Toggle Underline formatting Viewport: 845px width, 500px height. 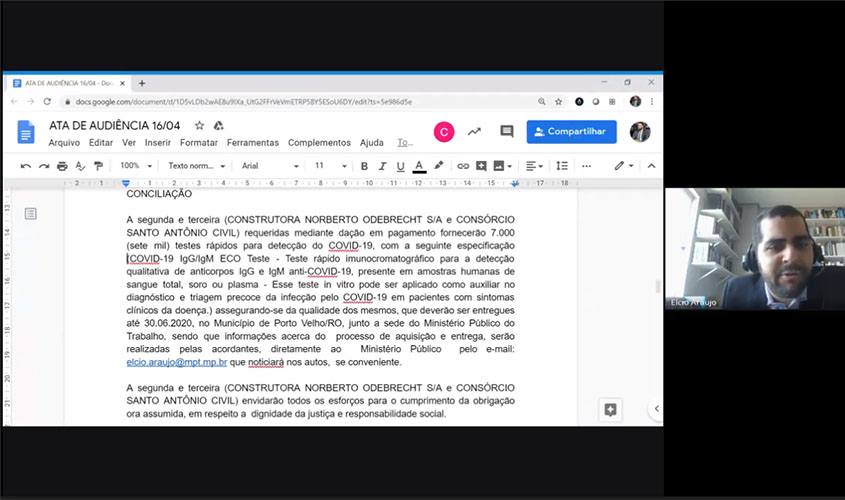[400, 166]
